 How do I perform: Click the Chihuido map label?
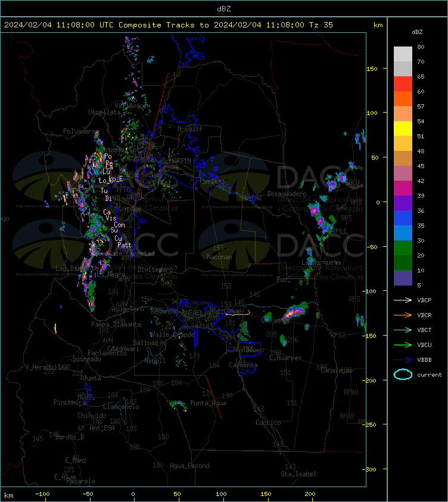tap(92, 416)
